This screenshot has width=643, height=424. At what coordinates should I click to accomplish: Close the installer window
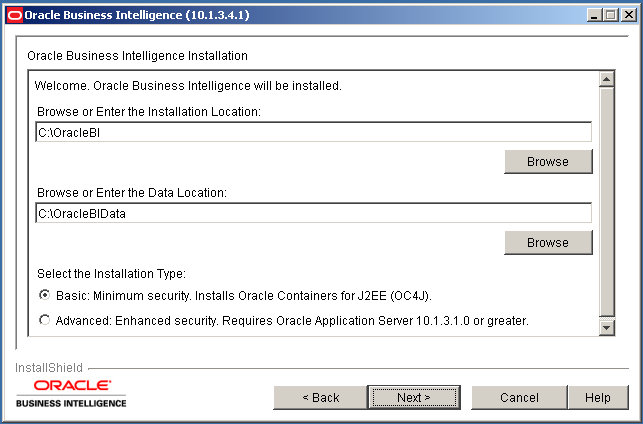click(627, 15)
